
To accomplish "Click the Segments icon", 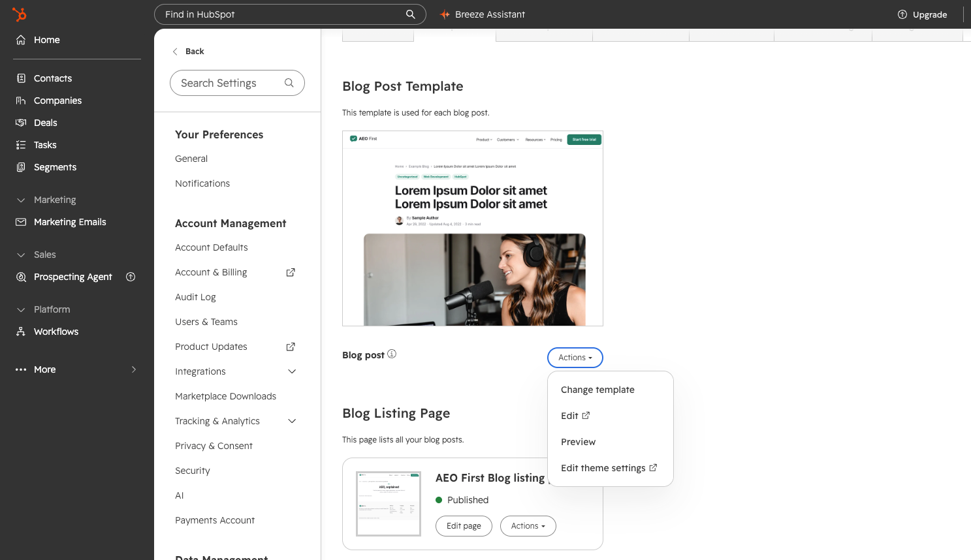I will [21, 167].
